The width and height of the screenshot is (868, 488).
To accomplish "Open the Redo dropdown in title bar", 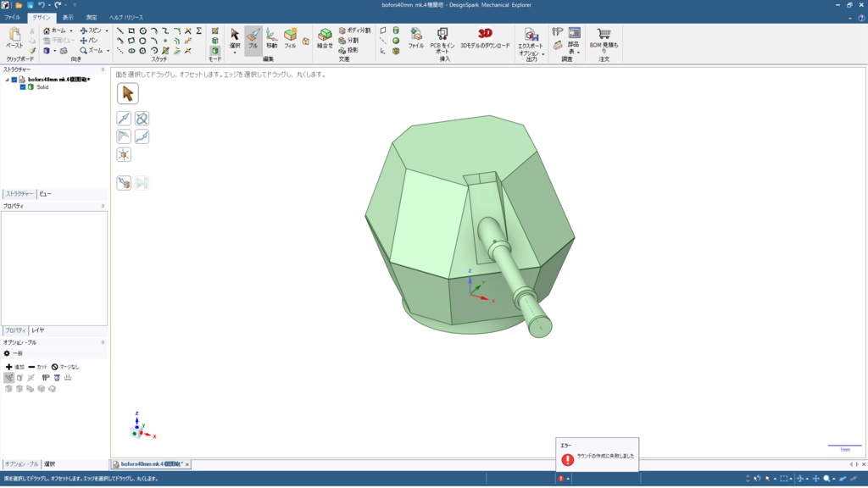I will (x=66, y=5).
